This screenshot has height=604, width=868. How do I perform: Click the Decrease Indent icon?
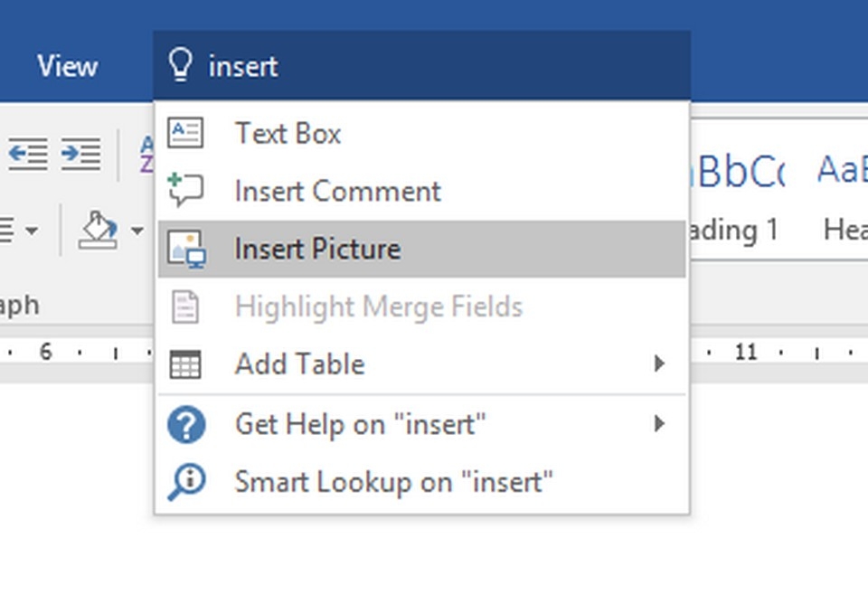[28, 155]
